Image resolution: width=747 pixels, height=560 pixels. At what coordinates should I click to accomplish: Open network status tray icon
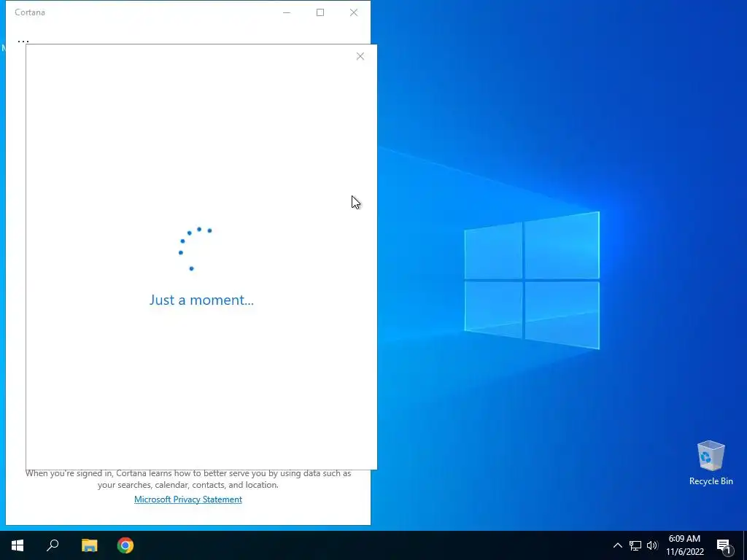(635, 545)
